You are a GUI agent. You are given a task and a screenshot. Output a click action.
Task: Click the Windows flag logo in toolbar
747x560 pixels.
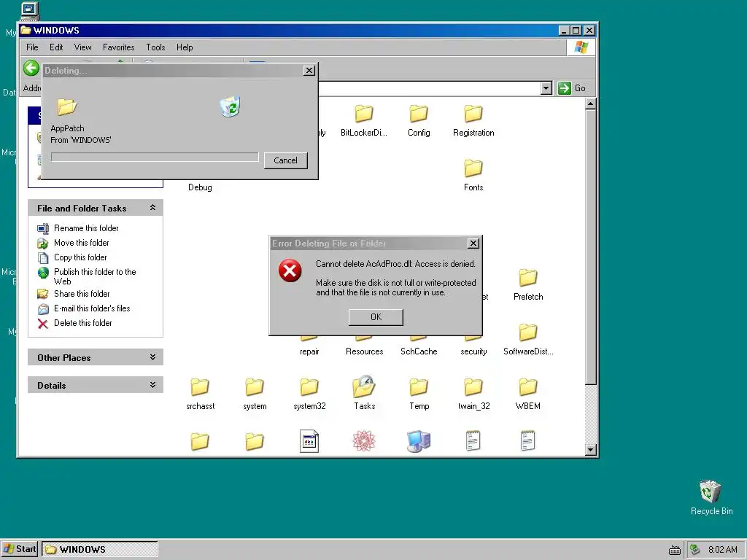pyautogui.click(x=581, y=47)
